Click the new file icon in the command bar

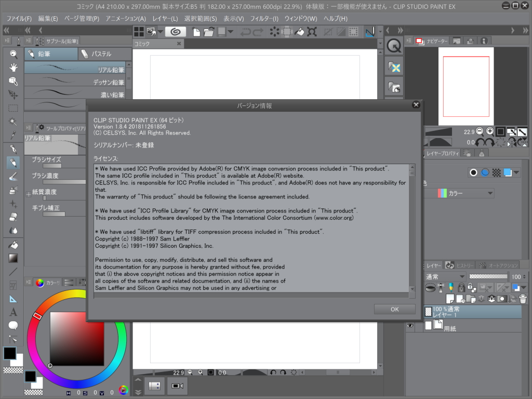[x=196, y=31]
